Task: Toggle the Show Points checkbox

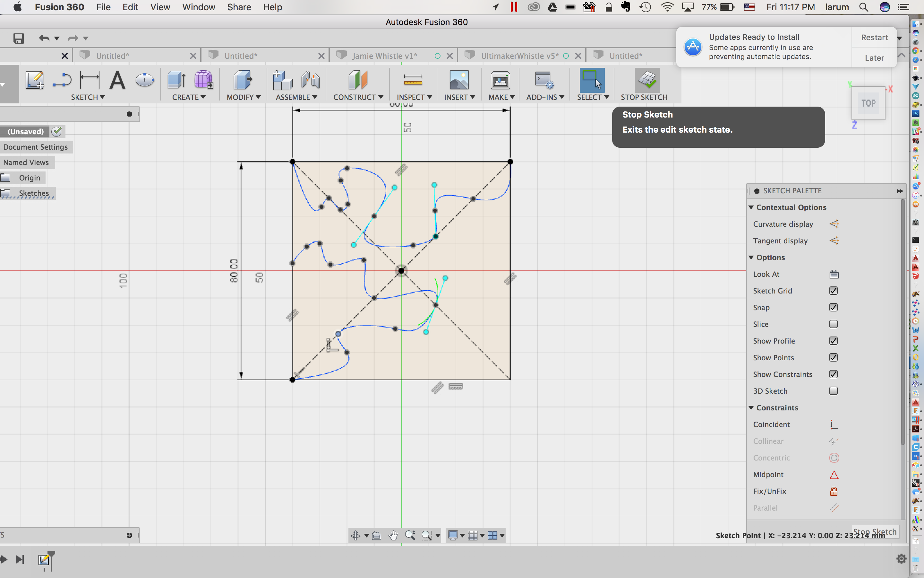Action: click(x=834, y=357)
